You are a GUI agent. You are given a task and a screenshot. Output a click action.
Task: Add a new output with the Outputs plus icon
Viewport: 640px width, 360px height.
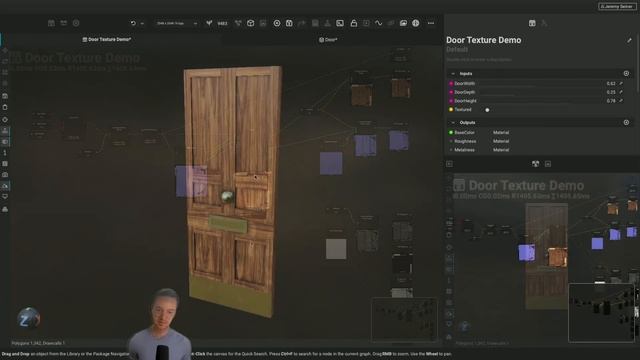click(626, 122)
